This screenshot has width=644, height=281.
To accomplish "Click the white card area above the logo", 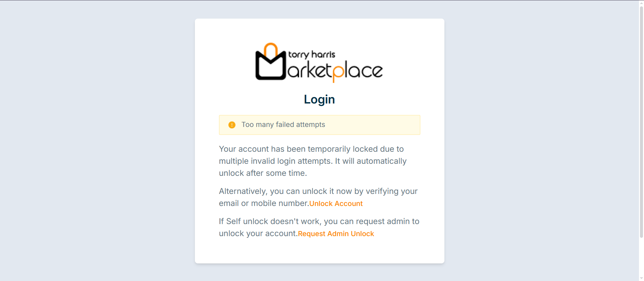I will (x=319, y=30).
